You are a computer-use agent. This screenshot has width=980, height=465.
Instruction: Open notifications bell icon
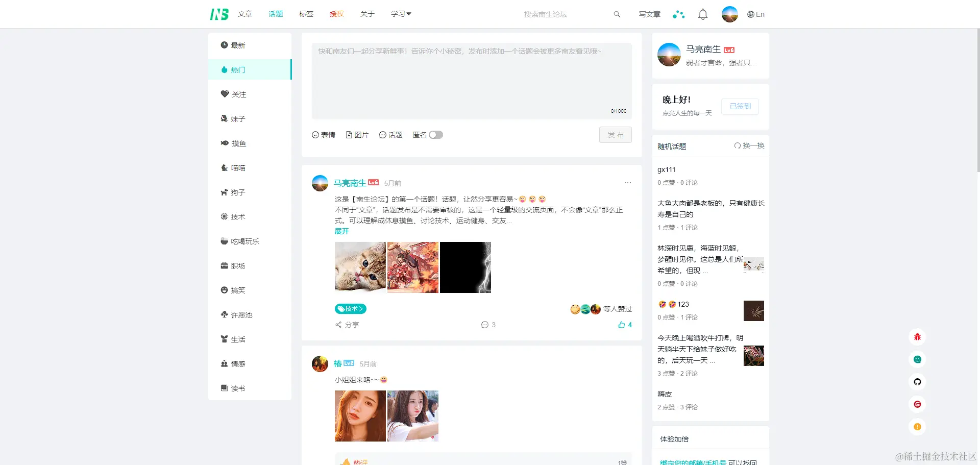click(x=703, y=14)
